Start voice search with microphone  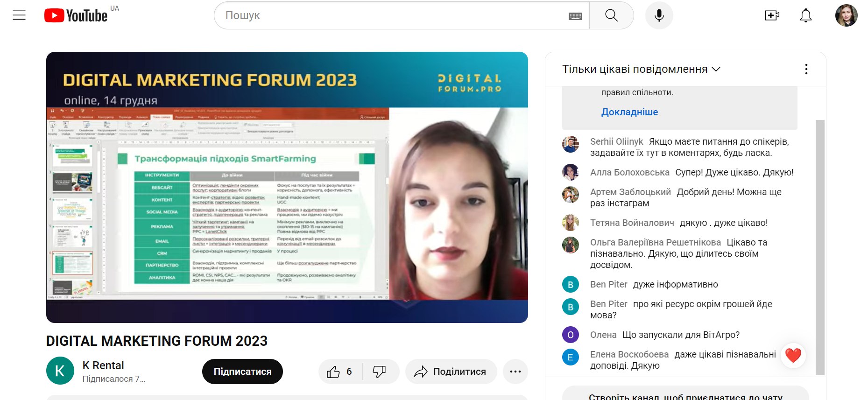(659, 15)
